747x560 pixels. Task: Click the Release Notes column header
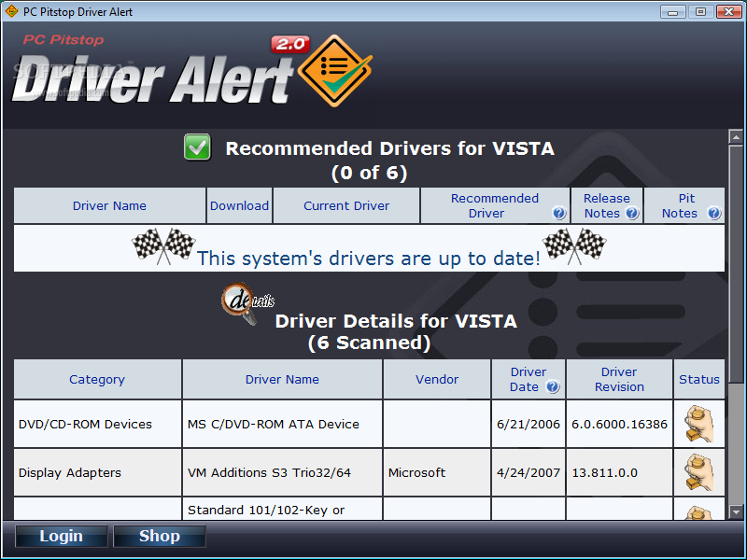click(607, 205)
